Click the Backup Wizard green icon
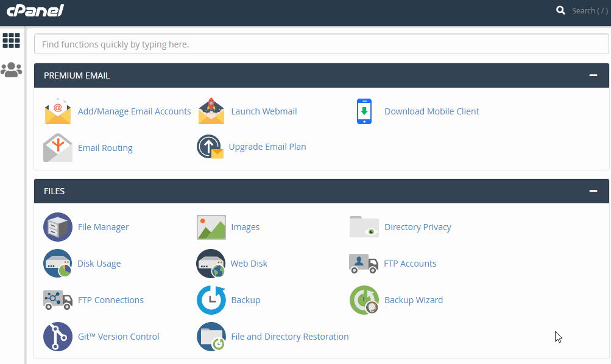The height and width of the screenshot is (364, 611). (x=364, y=300)
